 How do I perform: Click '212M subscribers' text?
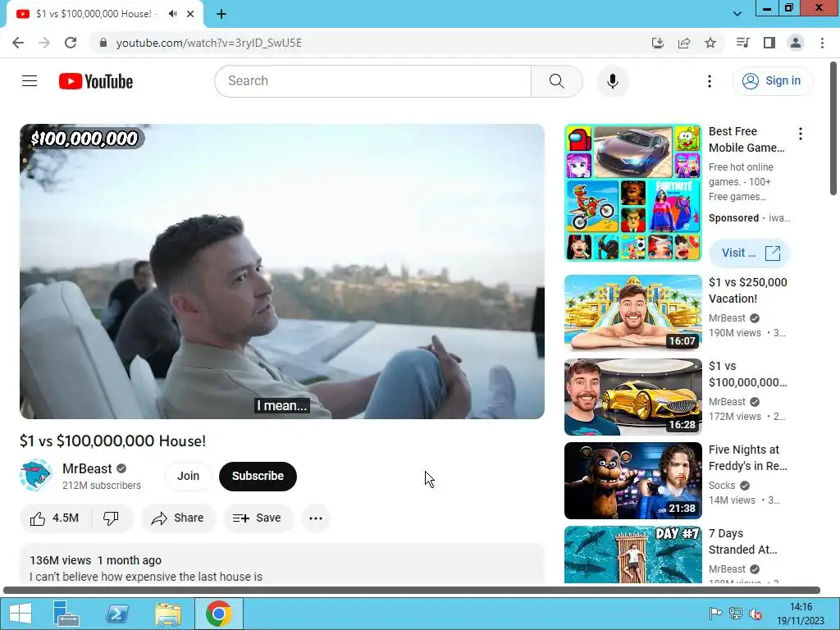click(x=102, y=486)
